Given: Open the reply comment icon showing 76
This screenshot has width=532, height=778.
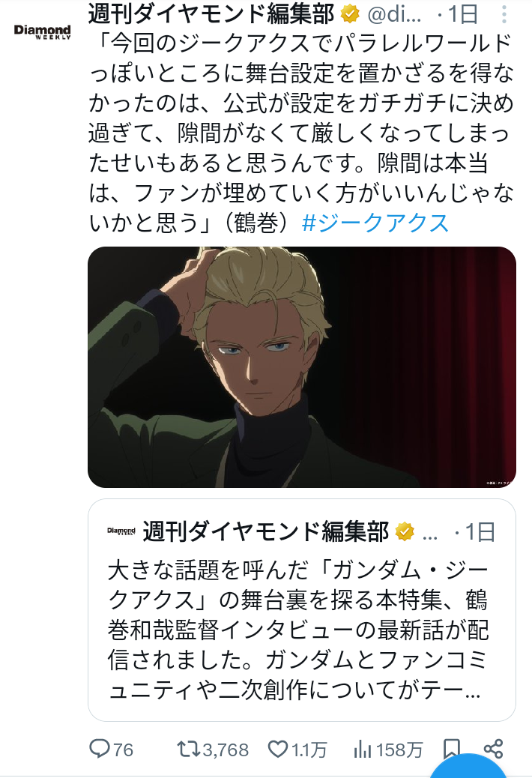Looking at the screenshot, I should pyautogui.click(x=99, y=748).
